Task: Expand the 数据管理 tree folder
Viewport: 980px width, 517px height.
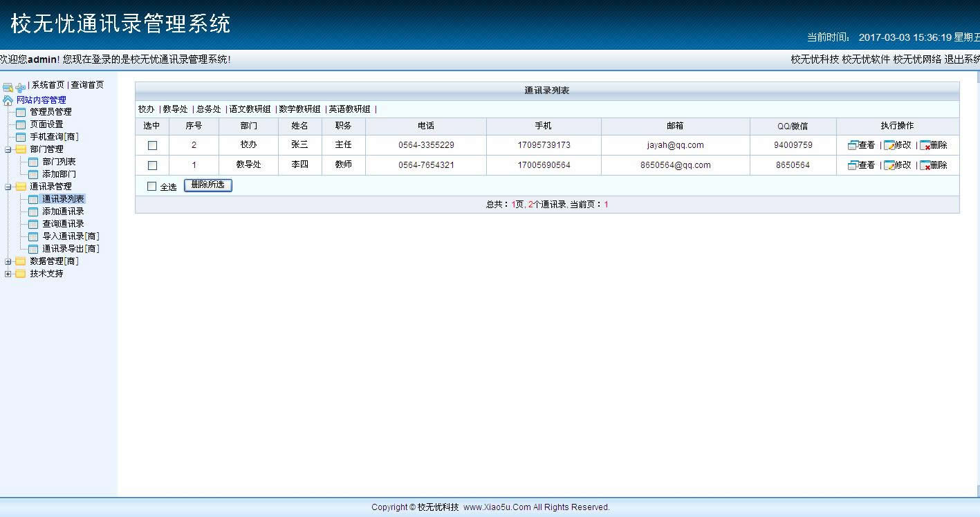Action: (x=8, y=261)
